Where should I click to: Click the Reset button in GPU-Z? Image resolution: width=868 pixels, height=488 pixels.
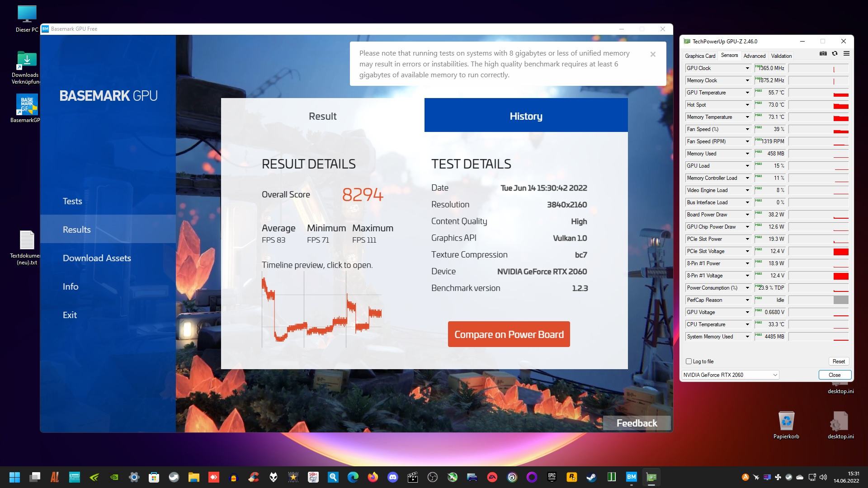tap(839, 361)
